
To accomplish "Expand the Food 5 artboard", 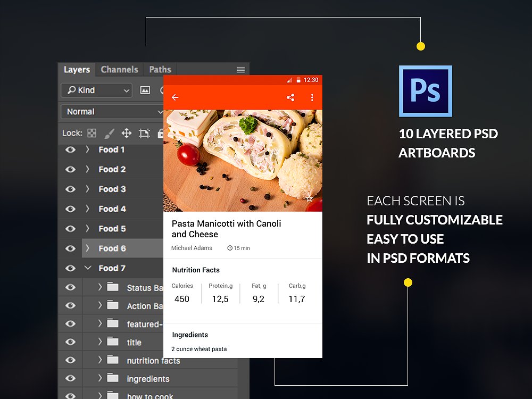I will click(88, 229).
